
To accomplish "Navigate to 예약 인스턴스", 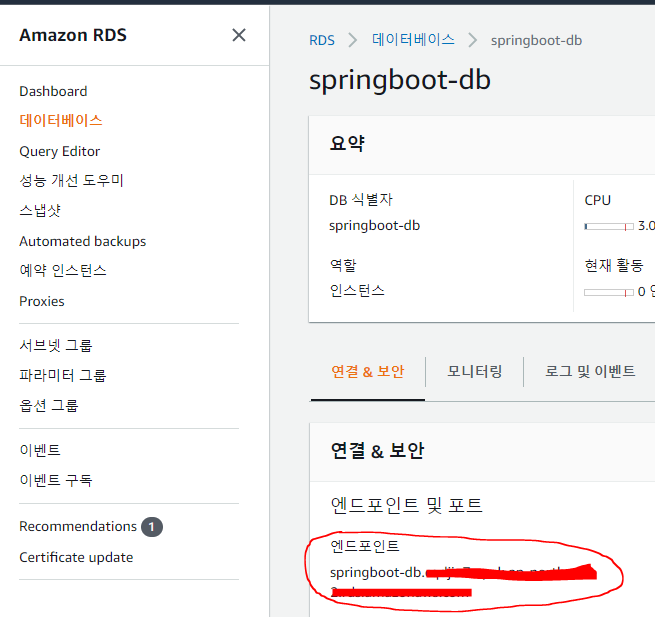I will (63, 271).
